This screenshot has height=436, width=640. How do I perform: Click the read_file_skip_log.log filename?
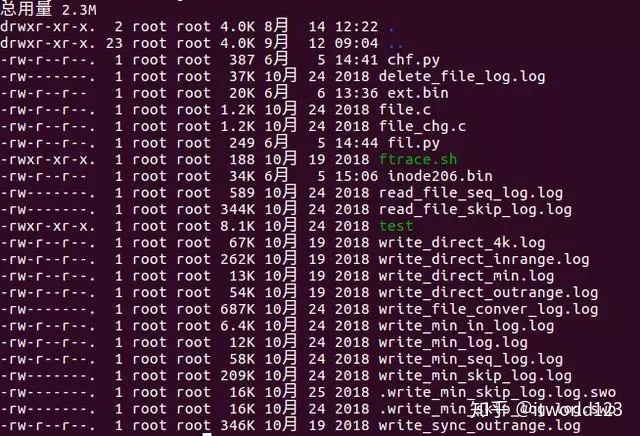pos(475,210)
